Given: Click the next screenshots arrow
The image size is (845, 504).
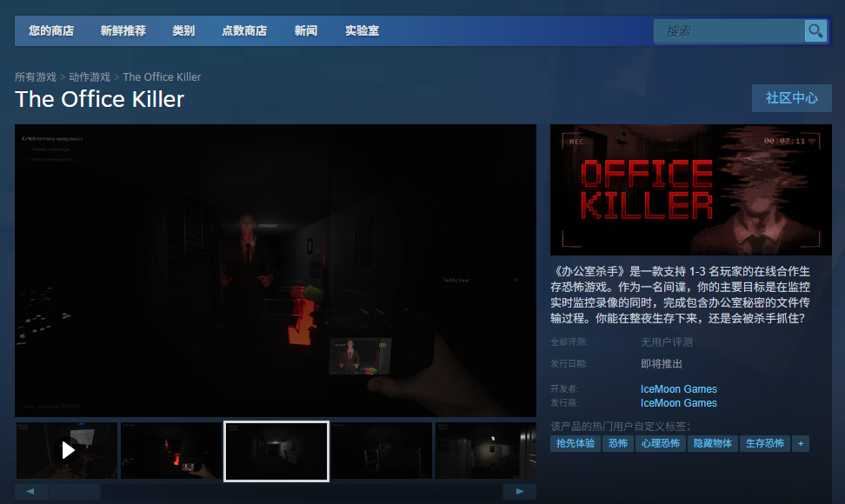Looking at the screenshot, I should pyautogui.click(x=520, y=491).
